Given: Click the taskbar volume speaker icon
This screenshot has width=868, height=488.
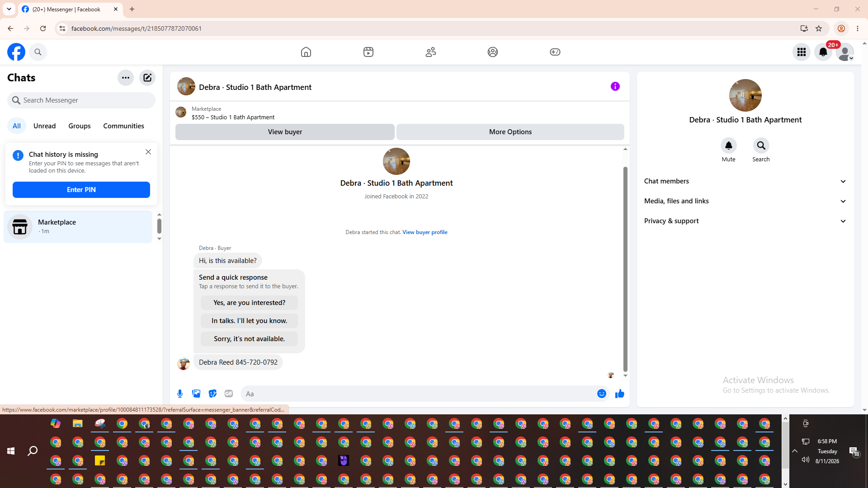Looking at the screenshot, I should 806,460.
